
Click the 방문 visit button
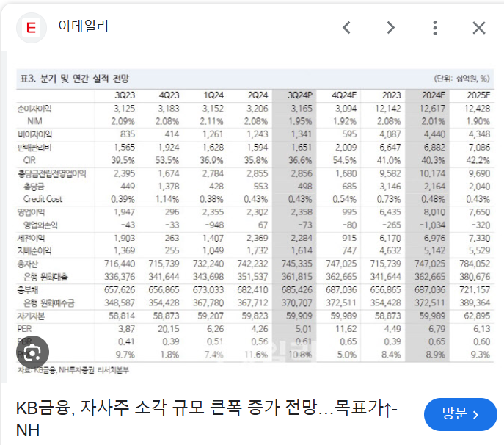[x=460, y=414]
